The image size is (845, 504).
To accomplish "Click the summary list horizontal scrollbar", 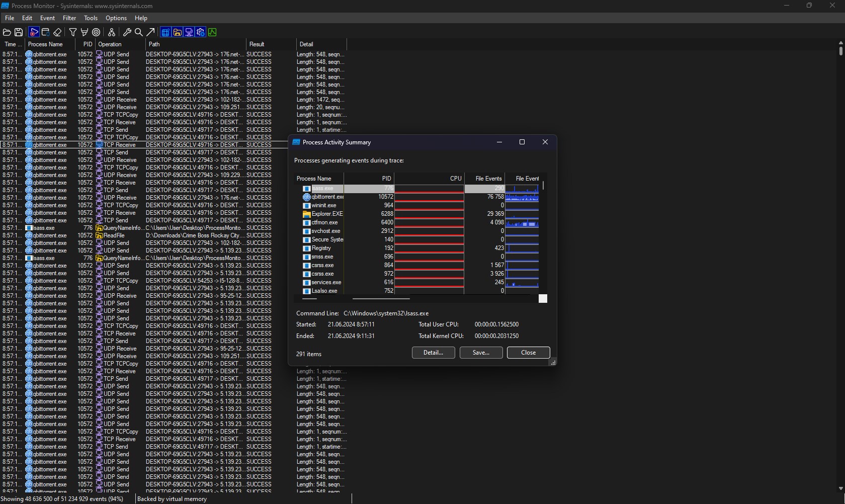I will pos(381,298).
